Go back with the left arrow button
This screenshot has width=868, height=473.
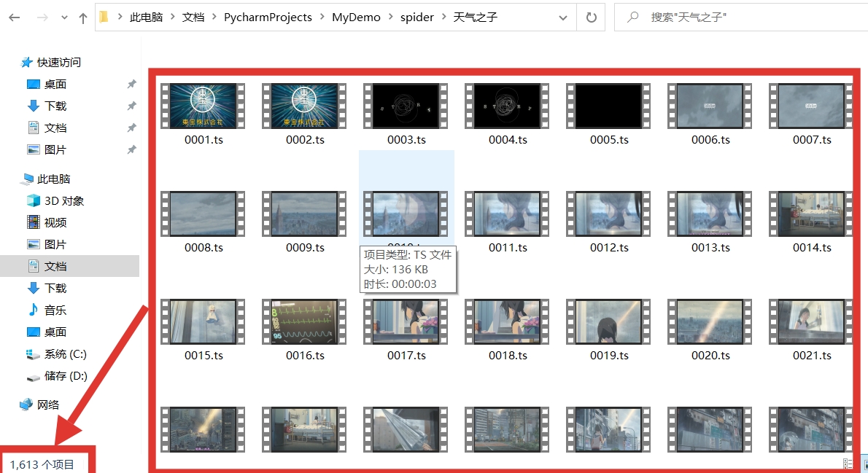click(x=15, y=17)
